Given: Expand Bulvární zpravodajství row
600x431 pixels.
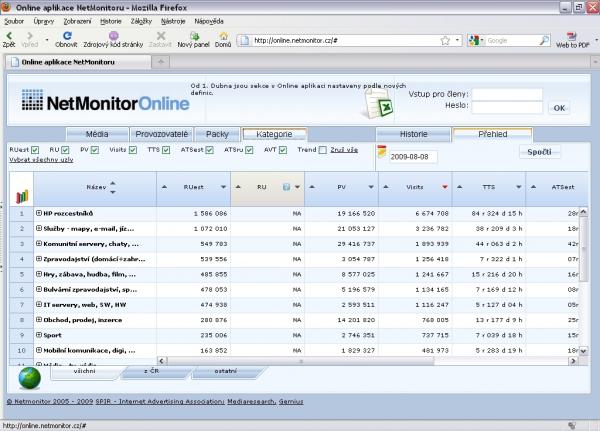Looking at the screenshot, I should click(39, 289).
